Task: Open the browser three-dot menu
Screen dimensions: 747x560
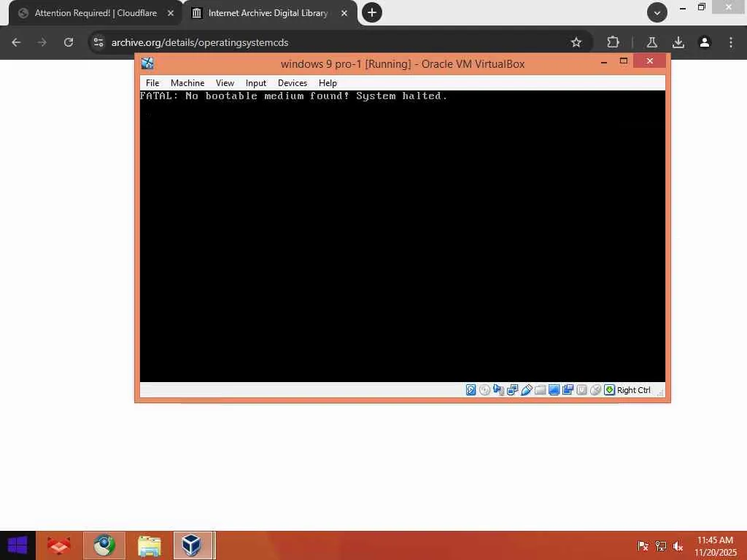Action: (x=731, y=42)
